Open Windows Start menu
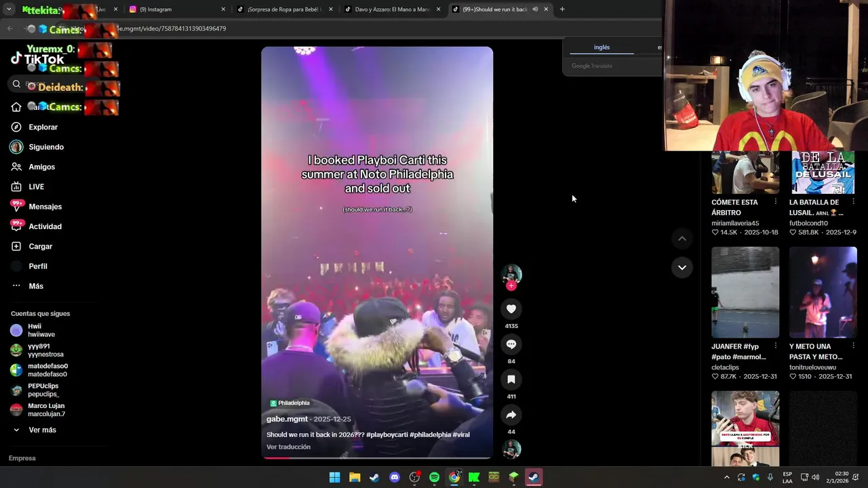The height and width of the screenshot is (488, 868). pyautogui.click(x=335, y=477)
